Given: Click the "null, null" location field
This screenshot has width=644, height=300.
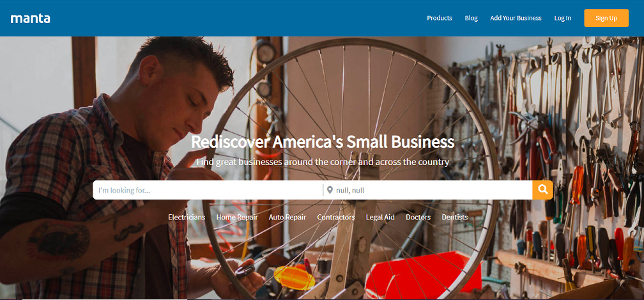Looking at the screenshot, I should pos(428,190).
